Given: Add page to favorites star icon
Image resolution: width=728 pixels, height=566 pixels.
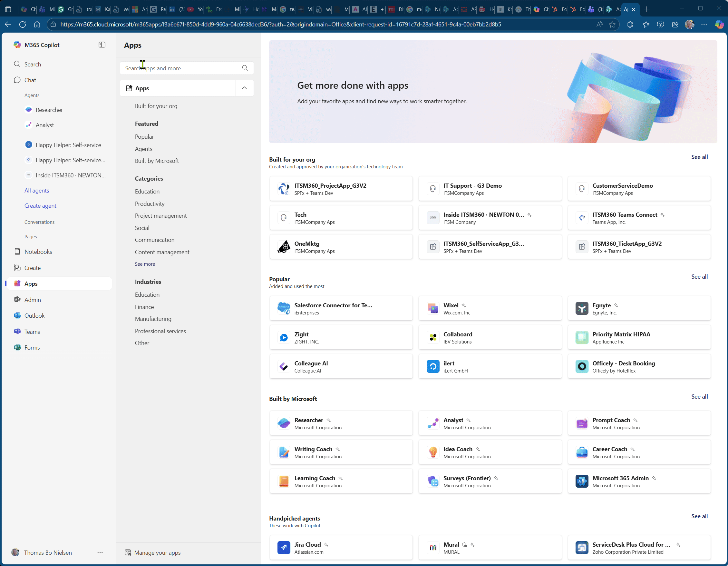Looking at the screenshot, I should point(612,24).
